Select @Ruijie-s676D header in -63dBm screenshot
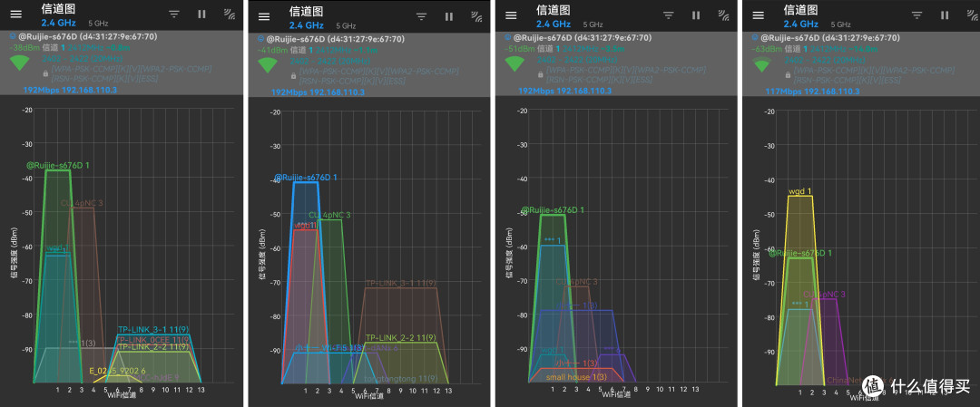980x407 pixels. 830,37
